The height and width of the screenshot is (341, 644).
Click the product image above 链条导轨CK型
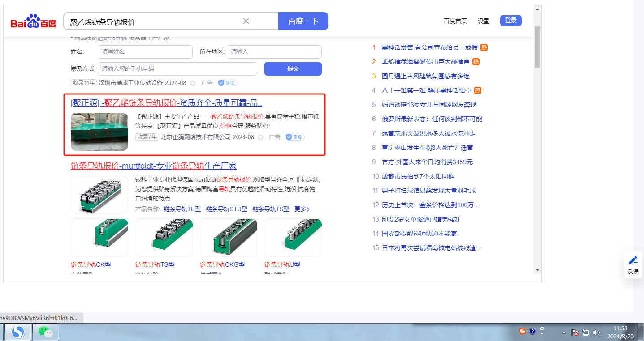[99, 238]
